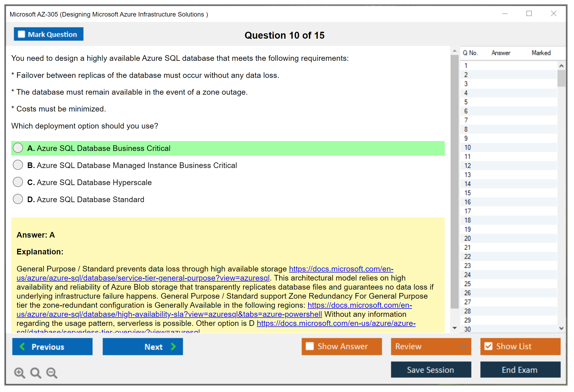Click the Save Session button

coord(431,370)
